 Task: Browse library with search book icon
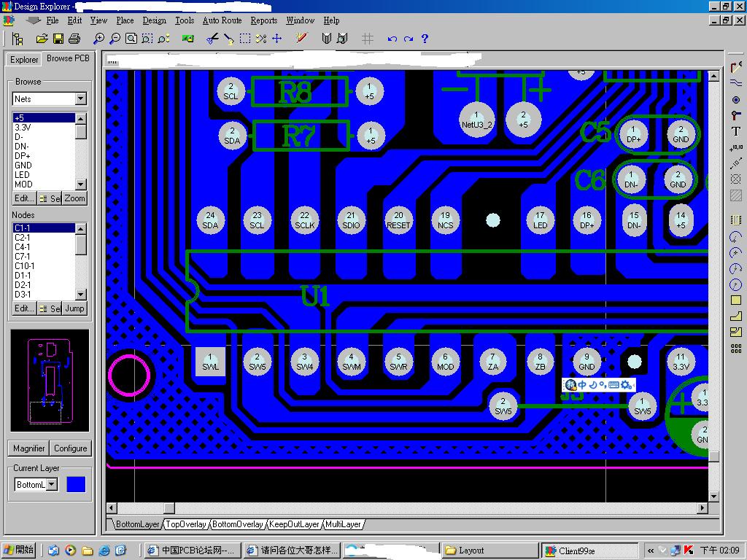click(x=342, y=39)
